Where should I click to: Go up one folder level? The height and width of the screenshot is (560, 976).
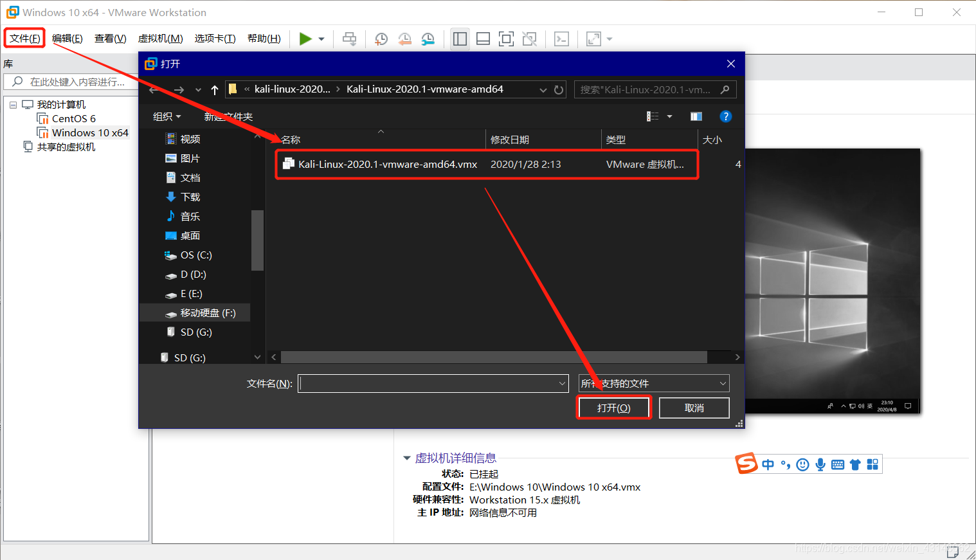[x=215, y=90]
